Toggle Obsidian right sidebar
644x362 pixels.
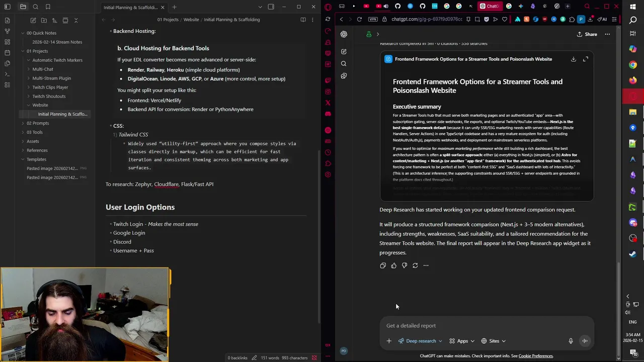coord(271,7)
